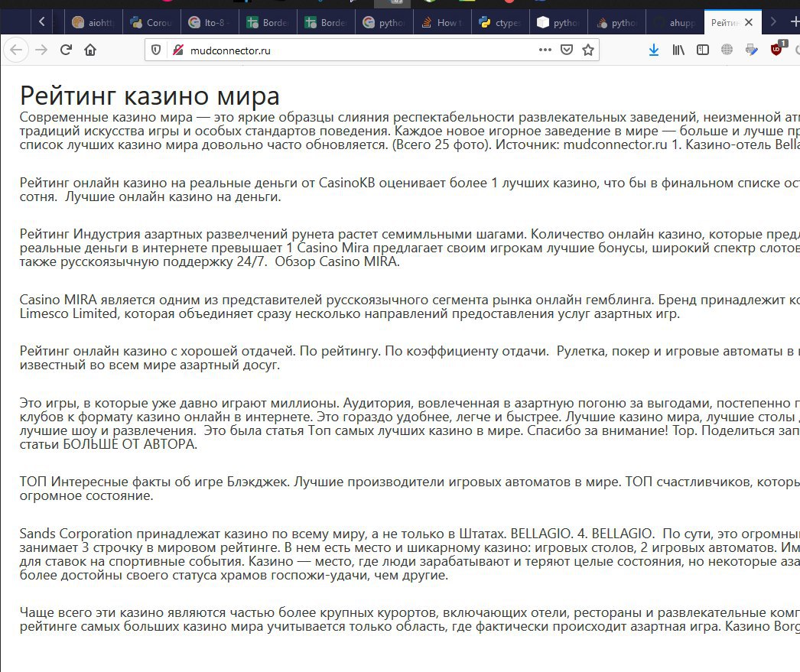Open a new tab

coord(794,22)
